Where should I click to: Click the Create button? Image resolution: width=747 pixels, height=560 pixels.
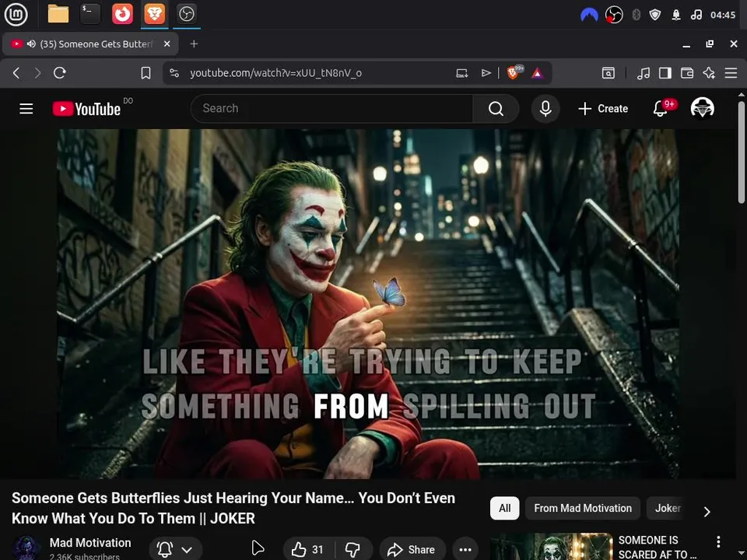click(x=603, y=109)
